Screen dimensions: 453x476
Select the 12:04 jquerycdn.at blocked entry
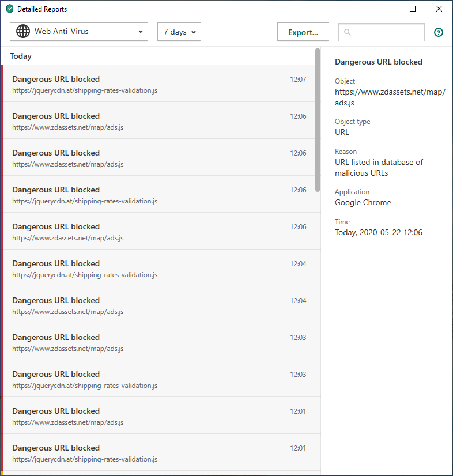click(159, 268)
